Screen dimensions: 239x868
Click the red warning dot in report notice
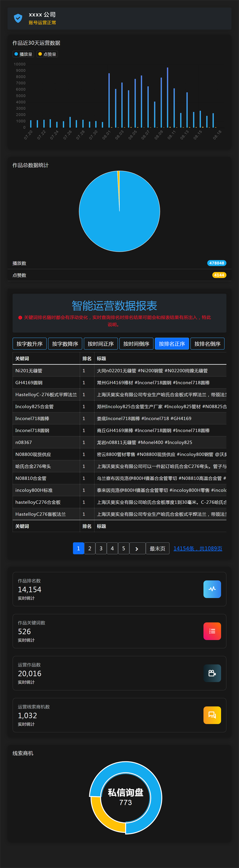click(x=20, y=317)
